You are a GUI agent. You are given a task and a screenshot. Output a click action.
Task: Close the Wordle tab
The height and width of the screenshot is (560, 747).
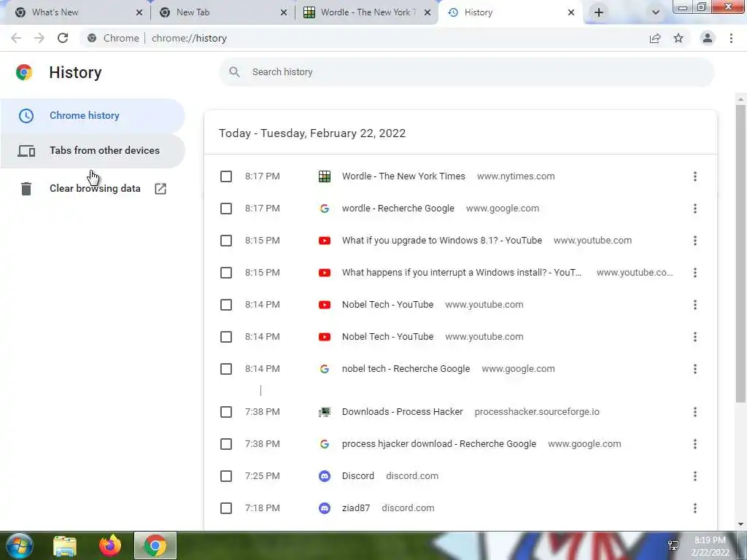pyautogui.click(x=427, y=12)
